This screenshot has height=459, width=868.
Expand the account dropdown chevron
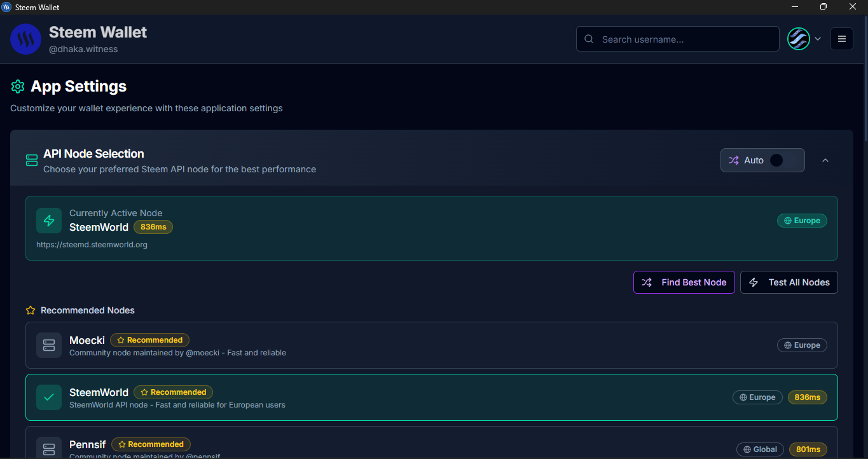click(x=818, y=39)
